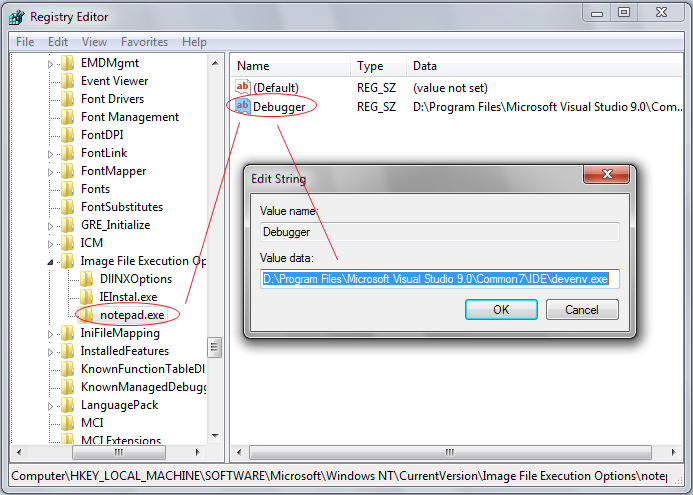
Task: Click the InstalledFeatures folder icon
Action: tap(68, 351)
